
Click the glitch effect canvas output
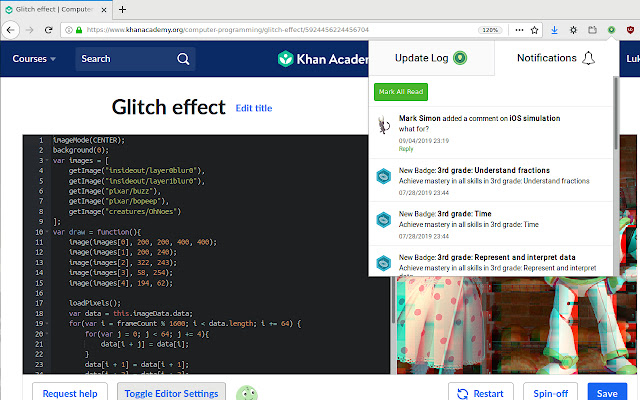(x=516, y=324)
